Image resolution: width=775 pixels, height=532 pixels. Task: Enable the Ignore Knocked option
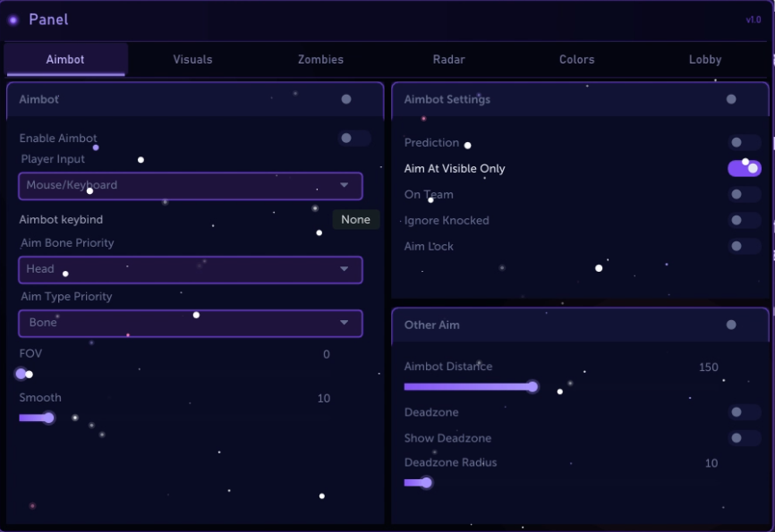coord(745,220)
